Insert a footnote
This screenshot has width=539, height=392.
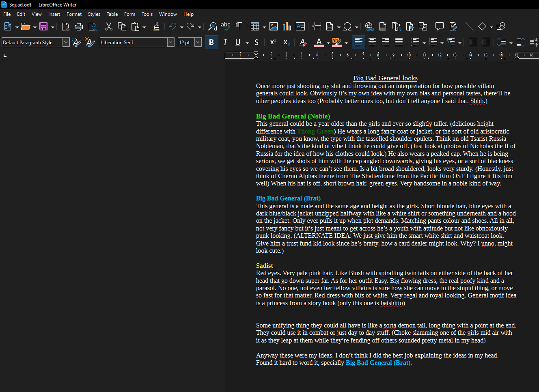pyautogui.click(x=382, y=27)
